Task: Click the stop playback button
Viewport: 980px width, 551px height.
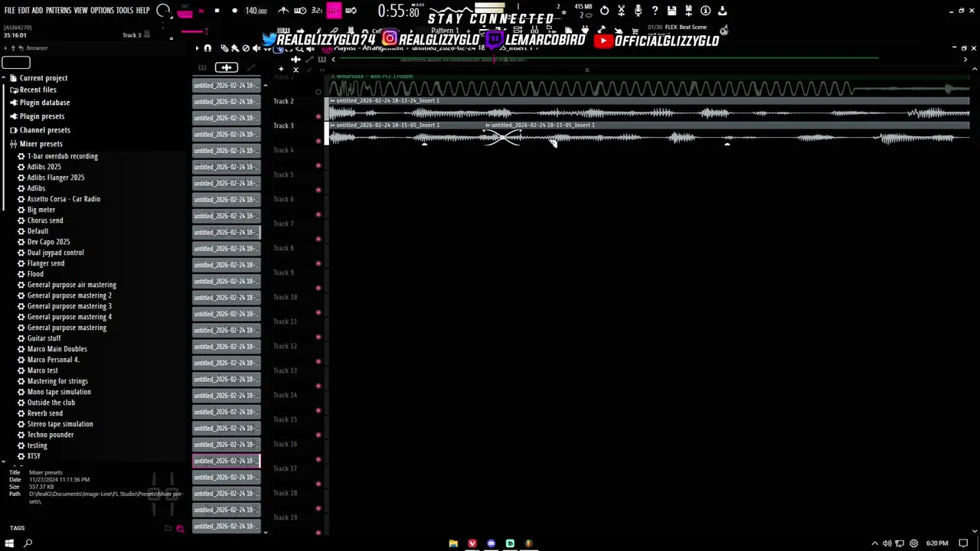Action: point(217,11)
